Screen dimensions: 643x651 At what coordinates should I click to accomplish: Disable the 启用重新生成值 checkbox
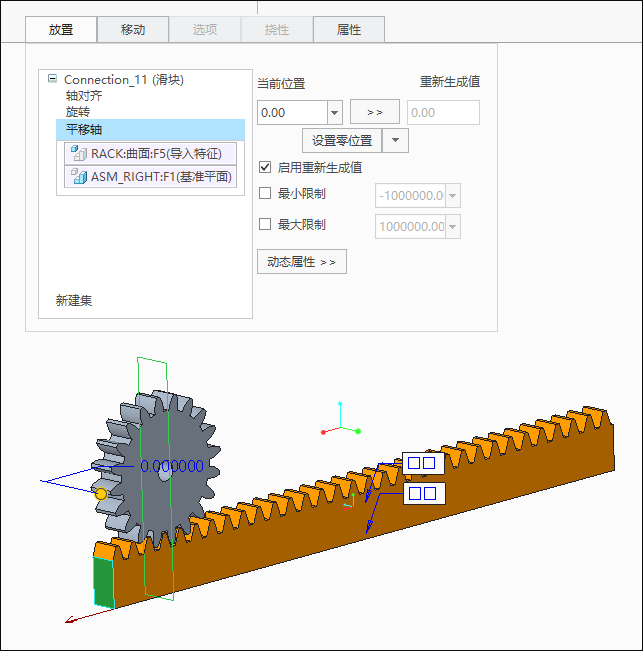(x=265, y=167)
